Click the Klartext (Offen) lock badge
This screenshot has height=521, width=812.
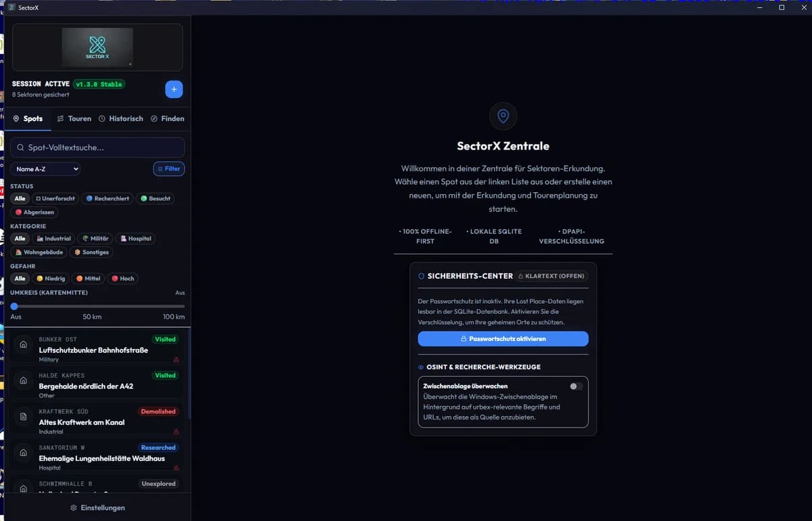click(550, 276)
